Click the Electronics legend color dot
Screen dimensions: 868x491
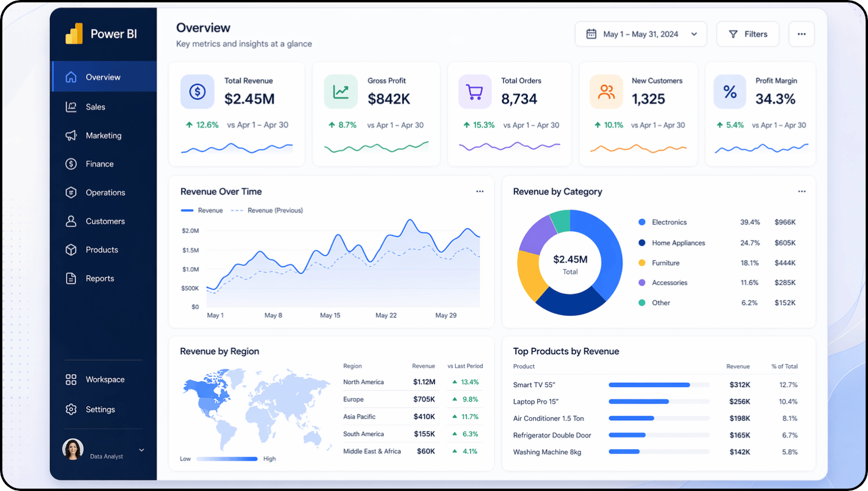642,222
